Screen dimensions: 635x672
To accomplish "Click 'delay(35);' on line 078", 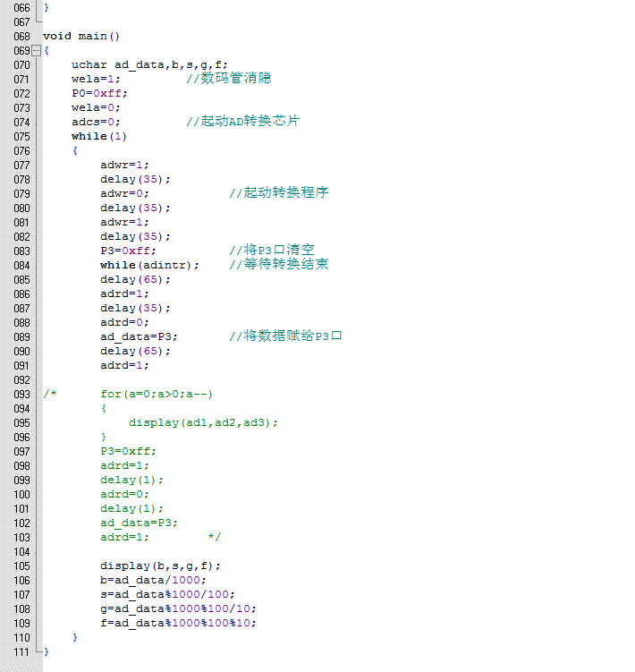I will (135, 180).
